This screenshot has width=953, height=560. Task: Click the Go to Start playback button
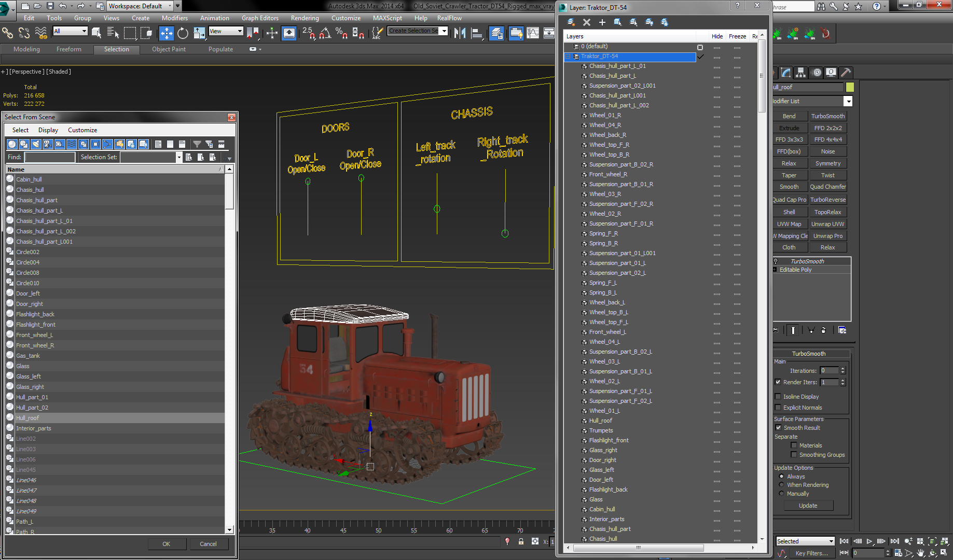[844, 541]
